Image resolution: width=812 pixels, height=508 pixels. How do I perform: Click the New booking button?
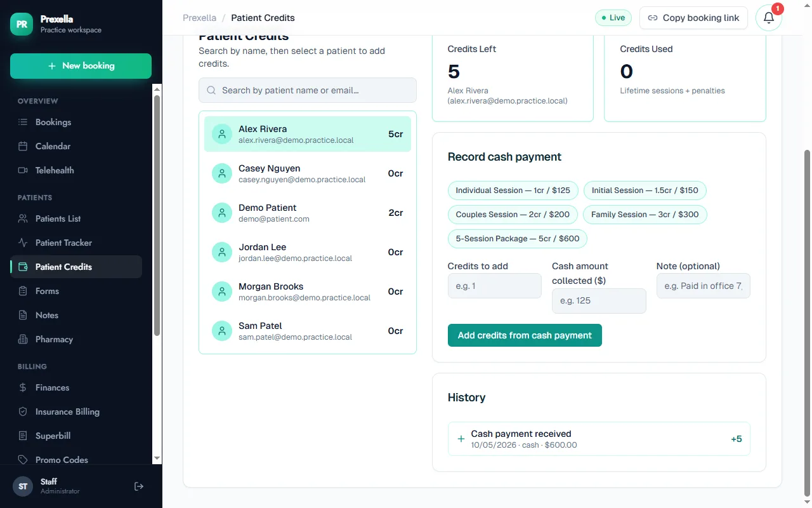point(81,66)
